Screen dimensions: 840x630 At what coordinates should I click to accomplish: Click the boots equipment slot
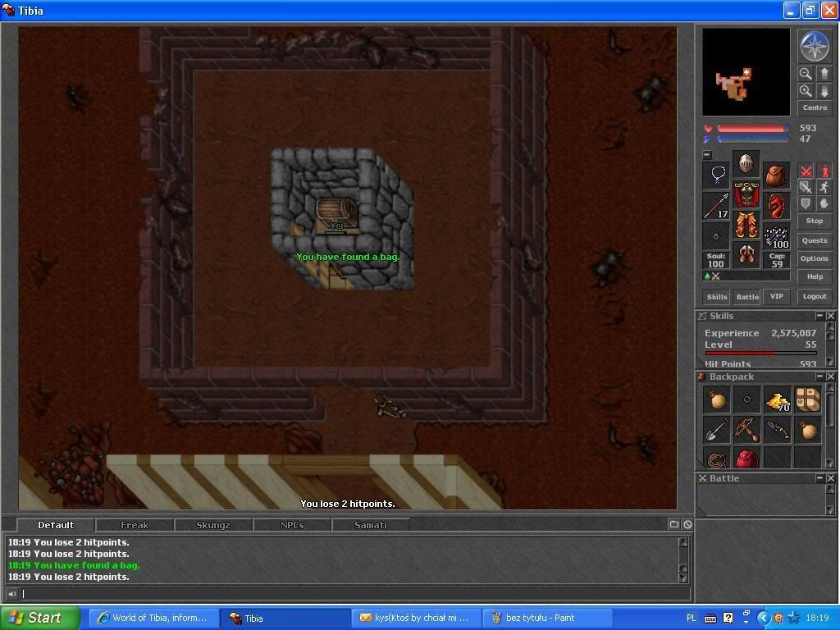tap(746, 256)
